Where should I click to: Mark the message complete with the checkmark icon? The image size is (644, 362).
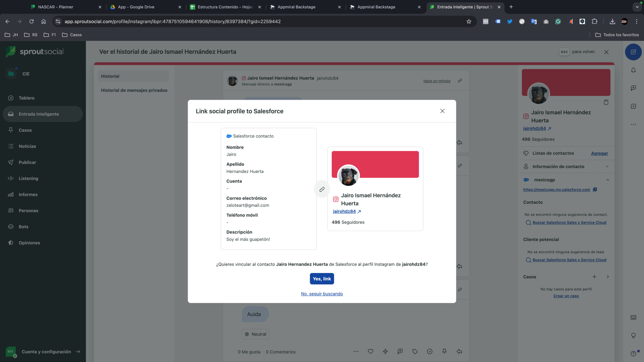click(x=430, y=351)
